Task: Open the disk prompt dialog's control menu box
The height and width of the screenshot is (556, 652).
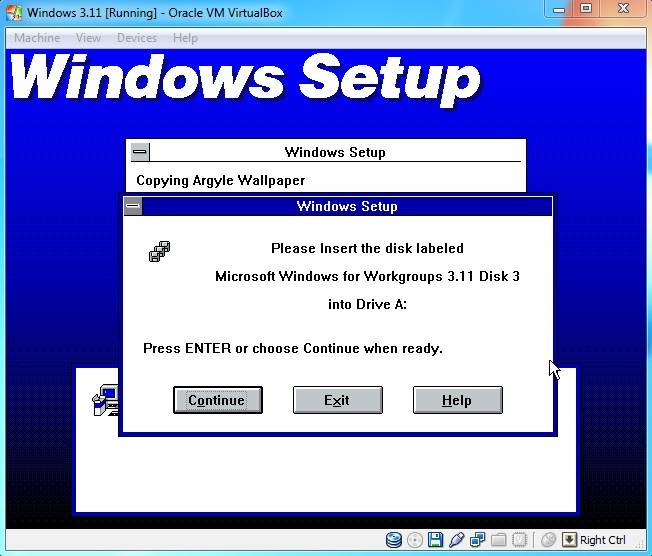Action: click(x=133, y=207)
